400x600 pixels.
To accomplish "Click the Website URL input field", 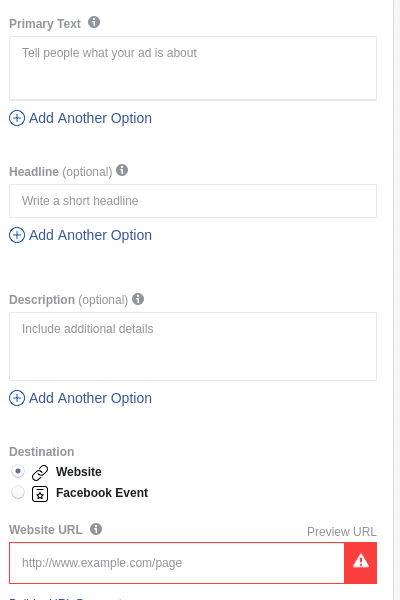I will point(177,562).
